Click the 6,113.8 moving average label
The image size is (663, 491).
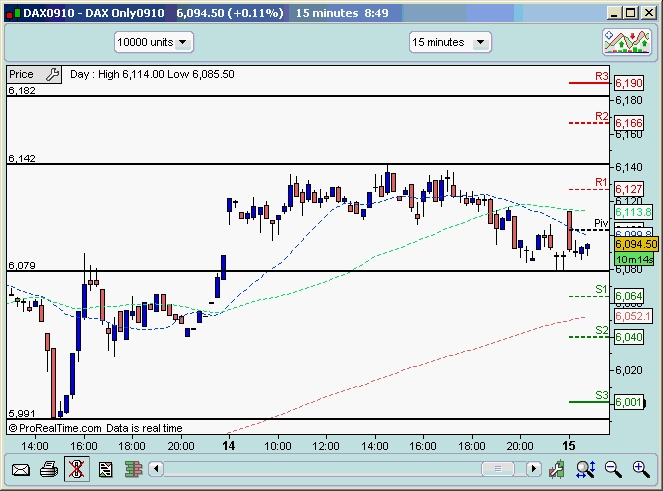633,212
